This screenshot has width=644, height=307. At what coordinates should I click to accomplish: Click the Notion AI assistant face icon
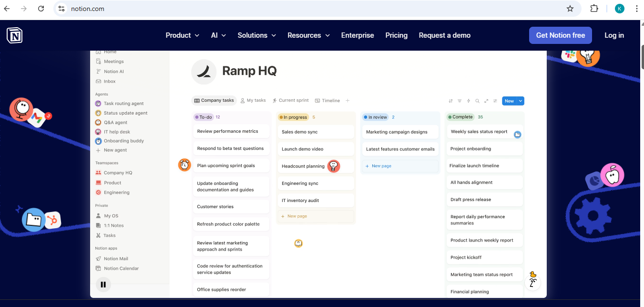coord(532,283)
